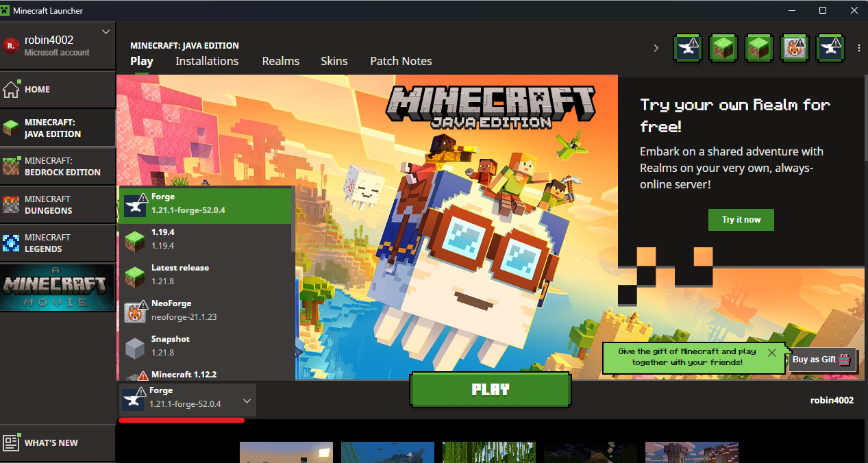Image resolution: width=868 pixels, height=463 pixels.
Task: Click the Try it now Realms button
Action: click(x=741, y=220)
